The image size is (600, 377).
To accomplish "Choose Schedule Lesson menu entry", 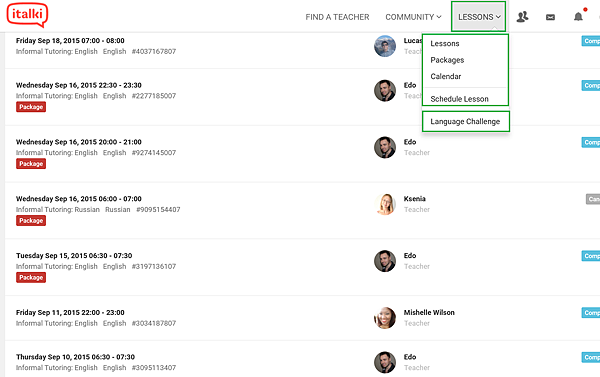I will 459,99.
